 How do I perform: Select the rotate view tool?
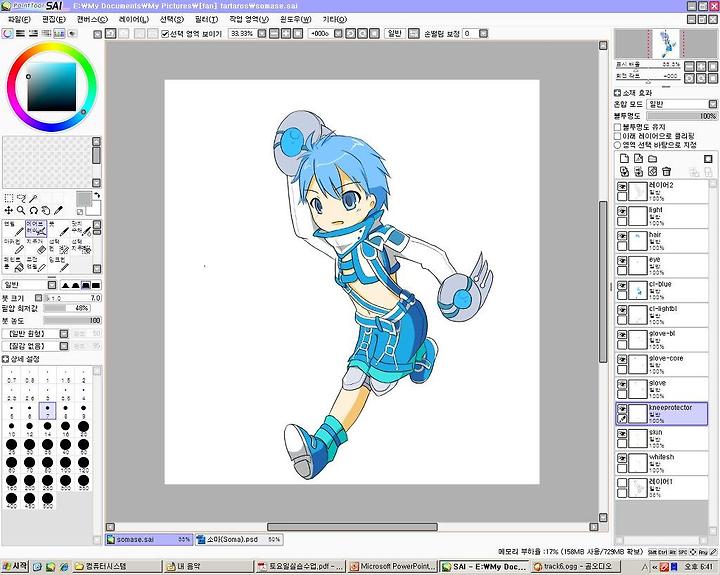pyautogui.click(x=33, y=210)
